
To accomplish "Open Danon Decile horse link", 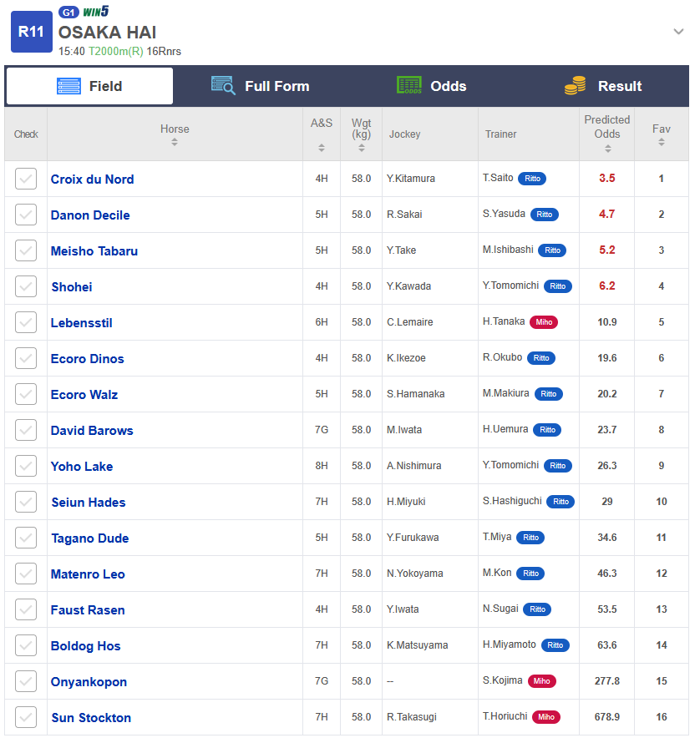I will [x=90, y=215].
